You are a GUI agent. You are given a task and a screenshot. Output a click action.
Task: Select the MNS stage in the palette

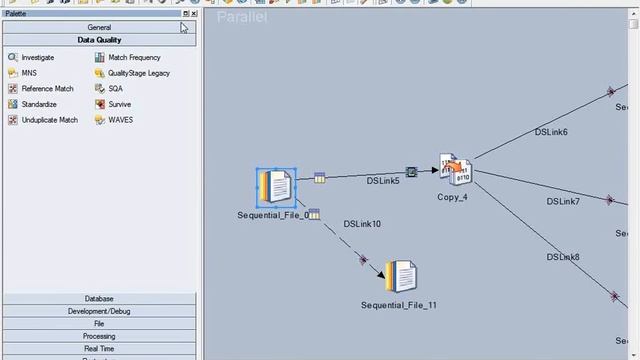coord(22,73)
